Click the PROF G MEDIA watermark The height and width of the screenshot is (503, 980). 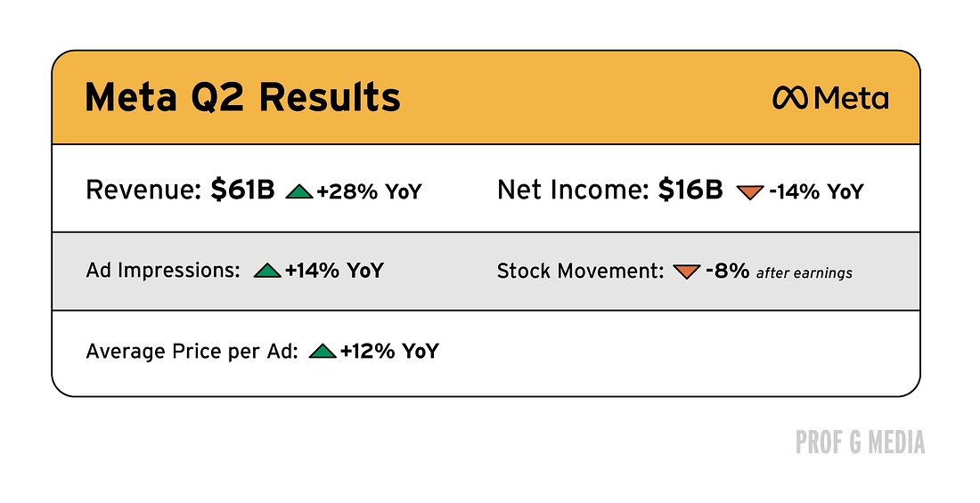[x=860, y=442]
